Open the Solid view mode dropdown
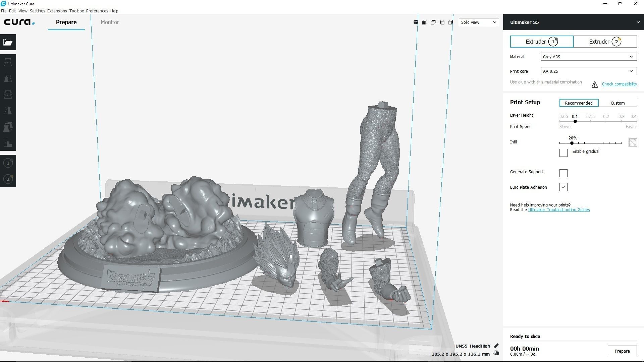644x362 pixels. 479,22
